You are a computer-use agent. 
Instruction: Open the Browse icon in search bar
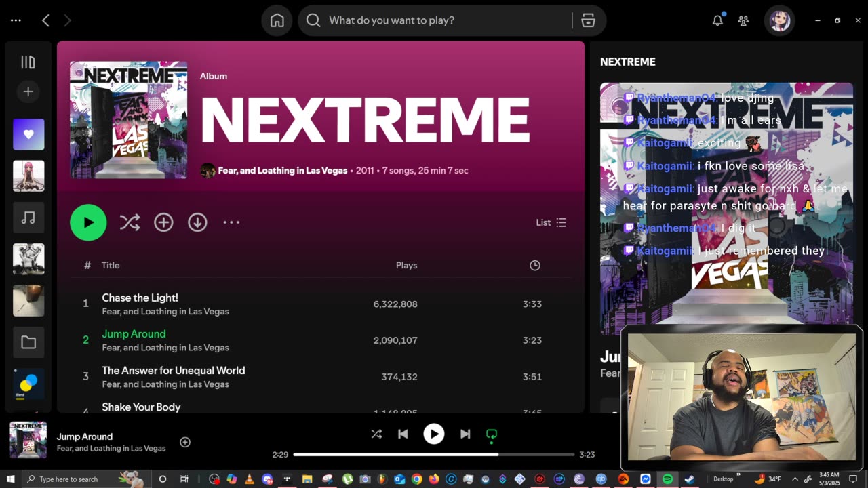click(588, 20)
